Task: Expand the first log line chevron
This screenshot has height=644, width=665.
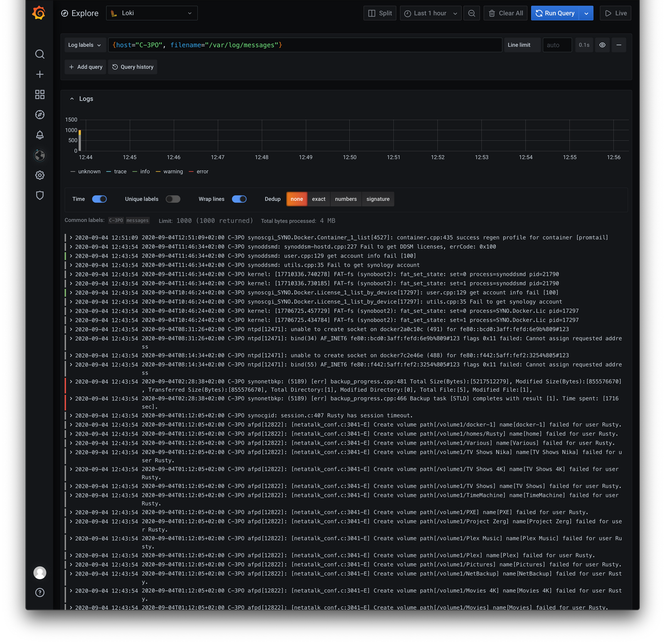Action: pyautogui.click(x=71, y=237)
